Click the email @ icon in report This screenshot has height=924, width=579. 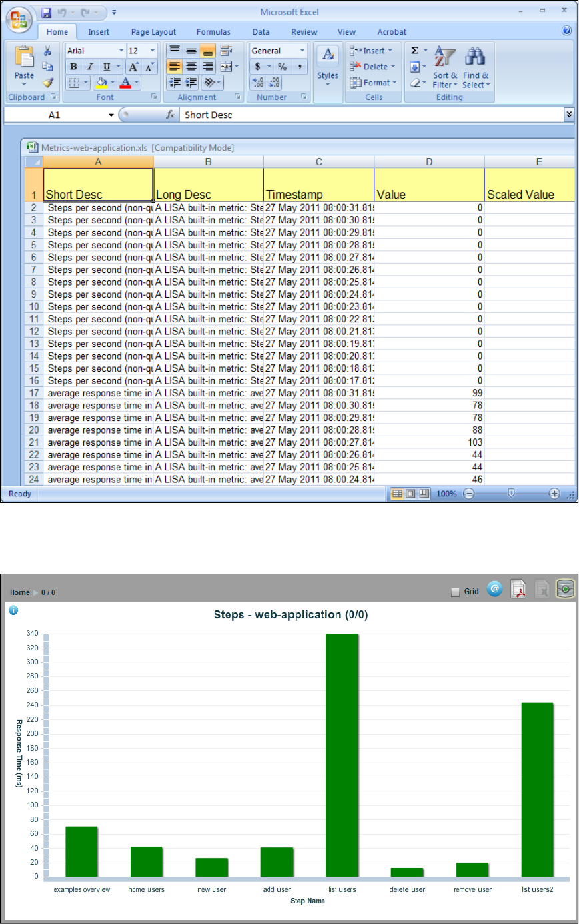[494, 589]
